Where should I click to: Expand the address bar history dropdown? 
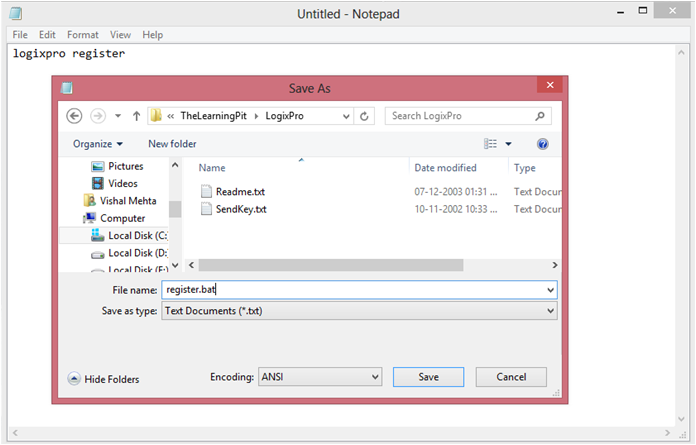tap(346, 117)
